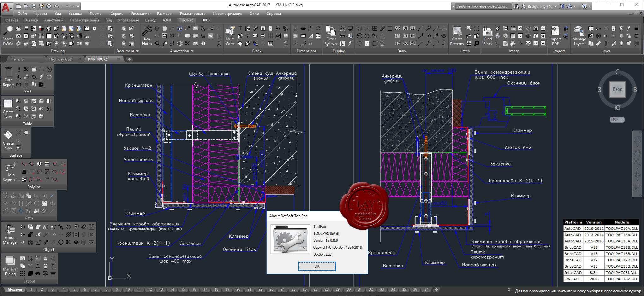The image size is (644, 296).
Task: Click the clock icon in the Drawing panel
Action: pos(94,28)
